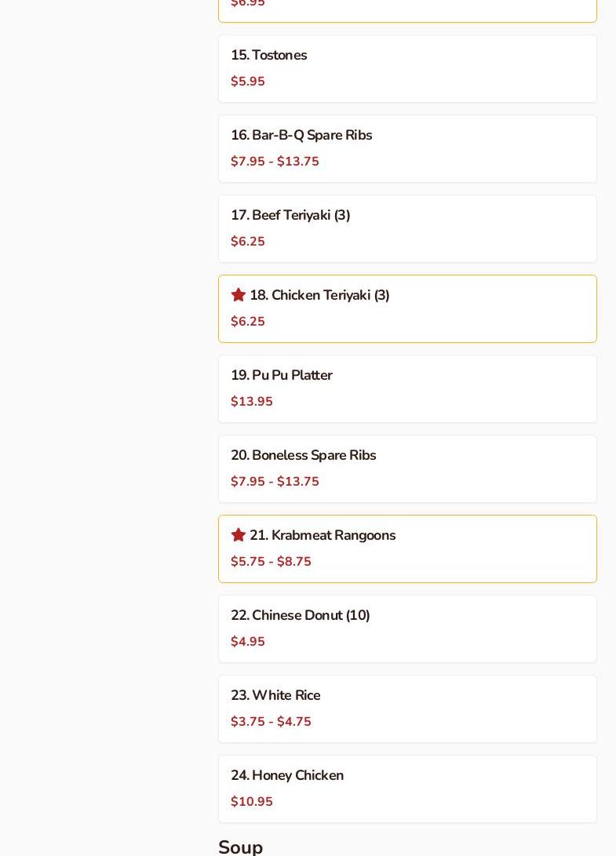The image size is (616, 856).
Task: Click the star icon beside Krabmeat Rangoons
Action: pos(239,535)
